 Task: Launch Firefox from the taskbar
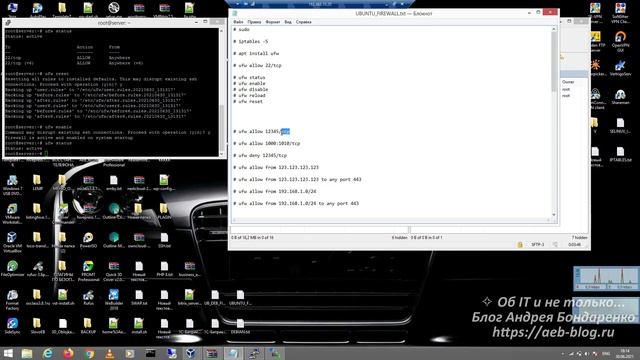click(x=68, y=353)
